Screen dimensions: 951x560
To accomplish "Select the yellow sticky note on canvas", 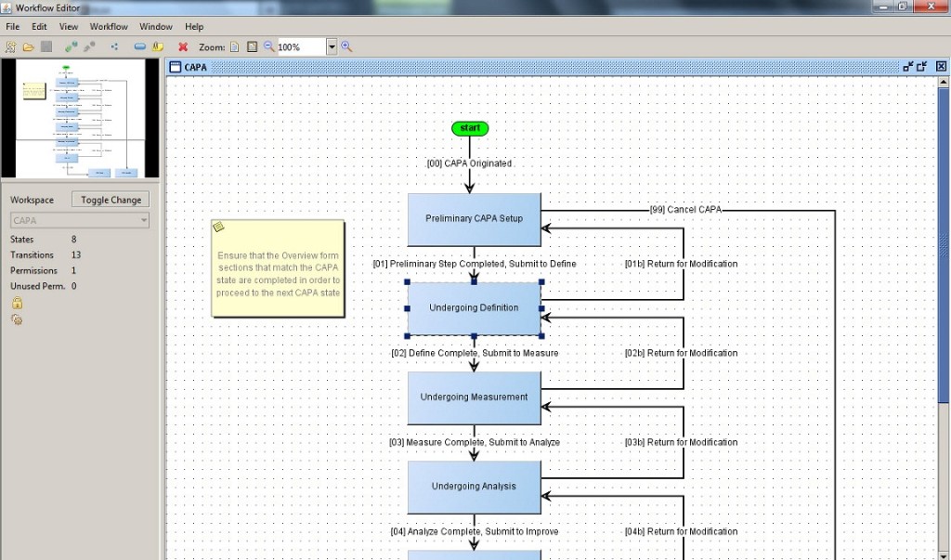I will [278, 268].
